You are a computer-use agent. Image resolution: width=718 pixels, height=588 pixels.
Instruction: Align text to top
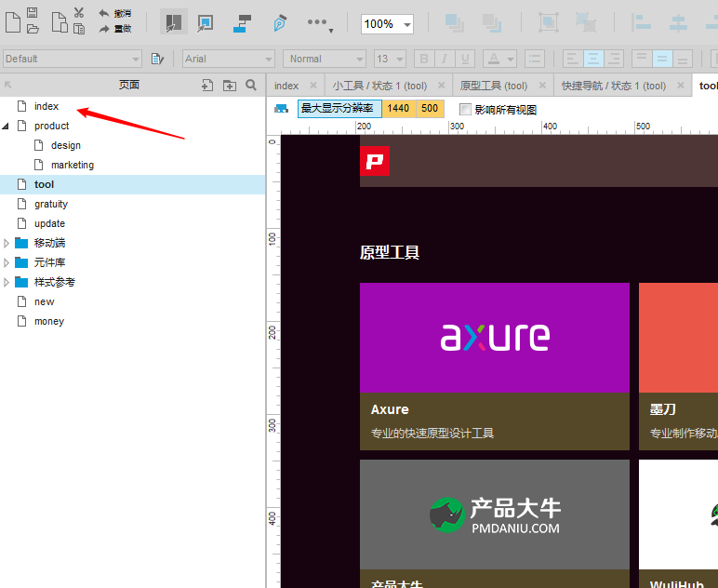[x=642, y=59]
